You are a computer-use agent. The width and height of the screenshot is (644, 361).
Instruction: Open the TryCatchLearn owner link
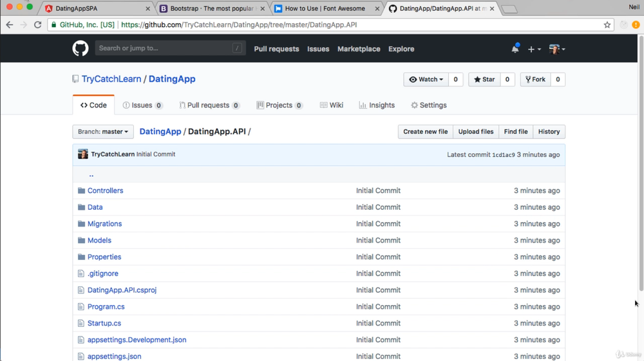point(111,79)
